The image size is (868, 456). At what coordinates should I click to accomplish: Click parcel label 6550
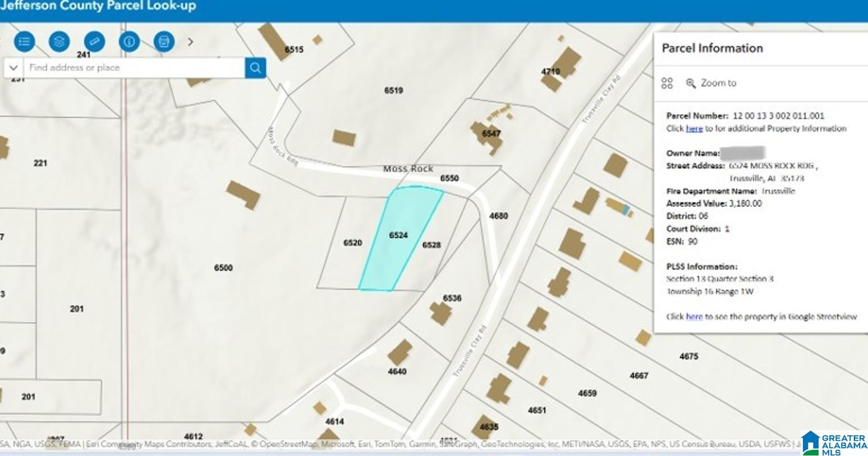pyautogui.click(x=449, y=178)
